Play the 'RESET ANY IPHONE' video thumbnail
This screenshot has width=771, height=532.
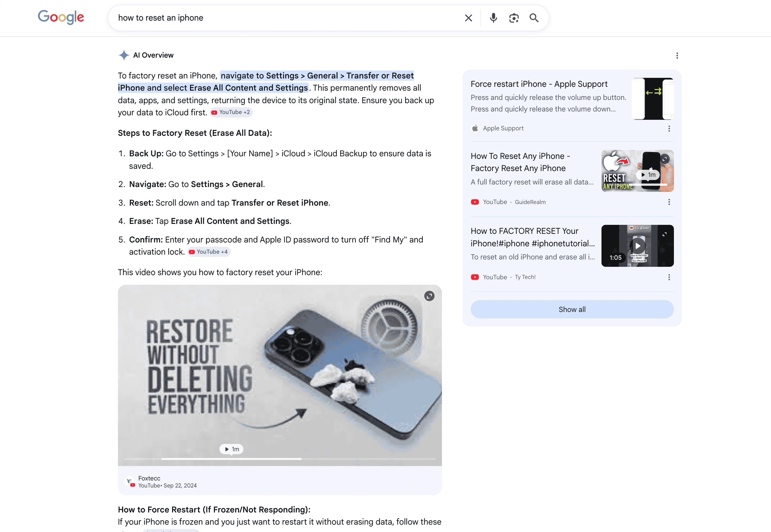[637, 171]
